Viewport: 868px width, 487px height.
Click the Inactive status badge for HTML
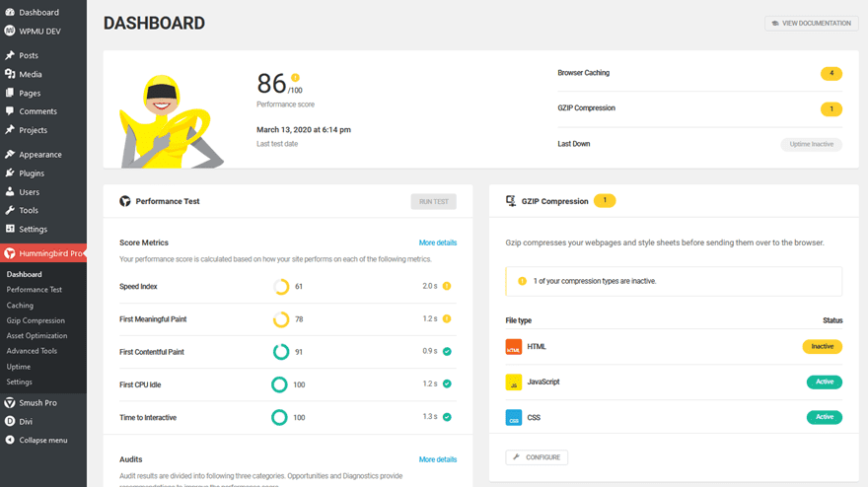822,347
